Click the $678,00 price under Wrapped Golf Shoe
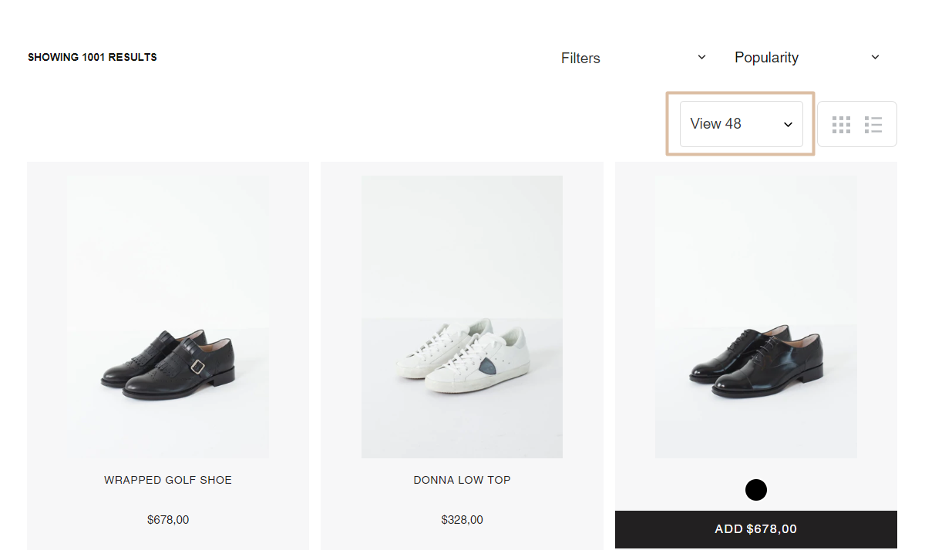Image resolution: width=925 pixels, height=560 pixels. (x=168, y=520)
